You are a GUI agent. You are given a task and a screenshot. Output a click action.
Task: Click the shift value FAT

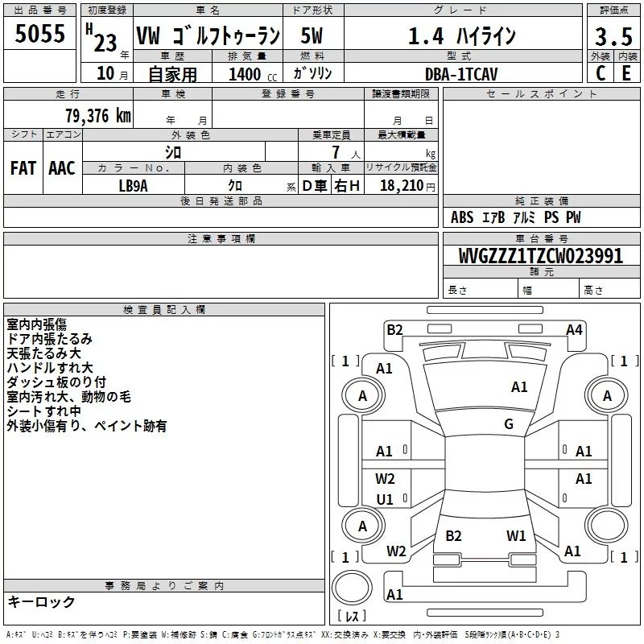tap(23, 168)
